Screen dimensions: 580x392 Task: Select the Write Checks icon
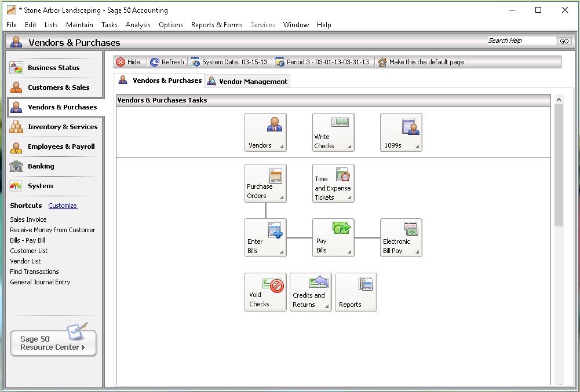[x=333, y=129]
